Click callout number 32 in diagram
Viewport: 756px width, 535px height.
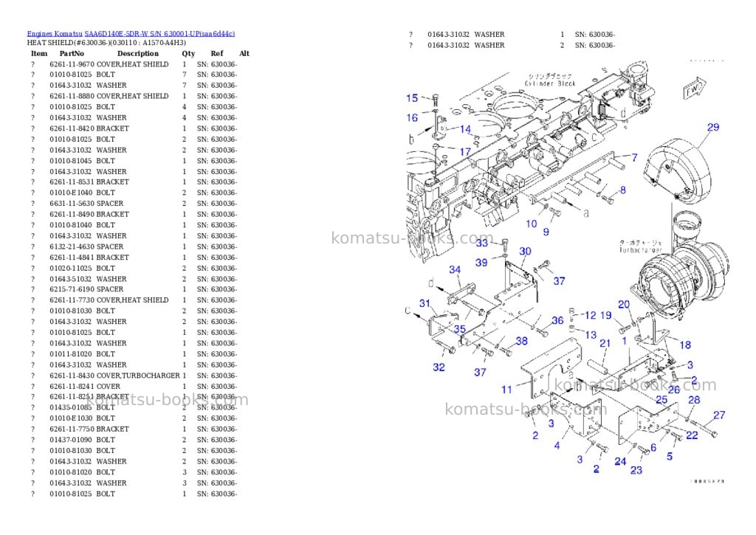(439, 367)
